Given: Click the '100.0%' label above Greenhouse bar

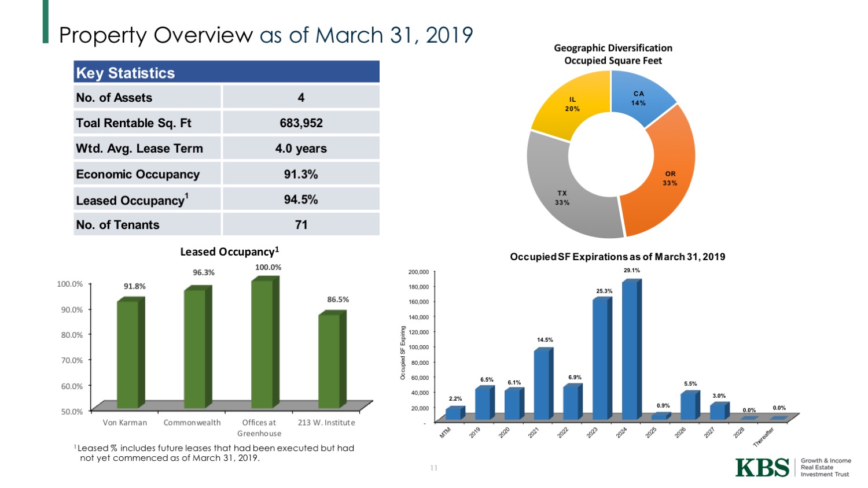Looking at the screenshot, I should [268, 267].
